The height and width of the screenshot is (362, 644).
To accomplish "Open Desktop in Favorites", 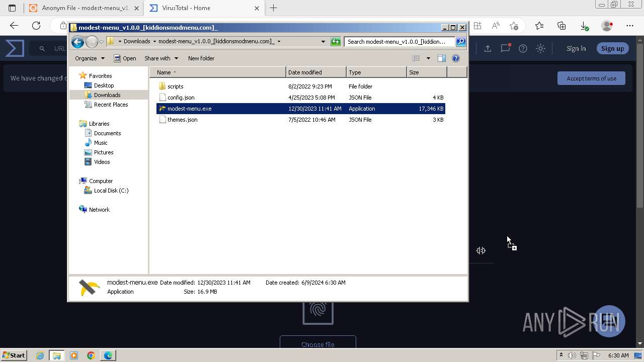I will click(x=104, y=85).
